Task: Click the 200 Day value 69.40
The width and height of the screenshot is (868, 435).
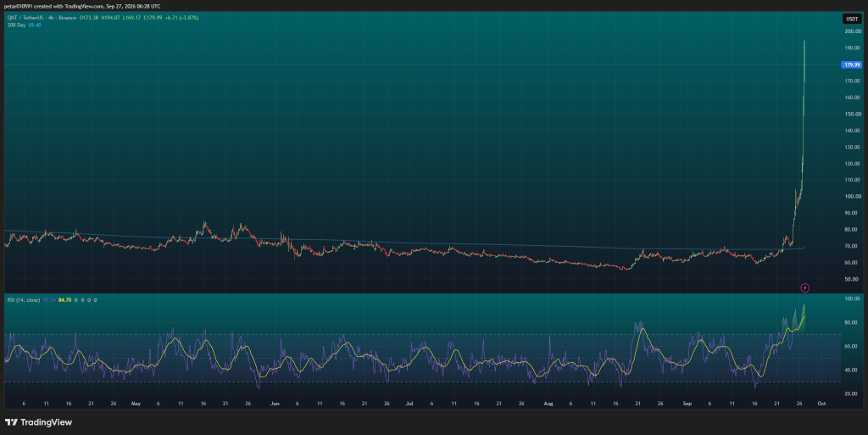Action: [34, 25]
